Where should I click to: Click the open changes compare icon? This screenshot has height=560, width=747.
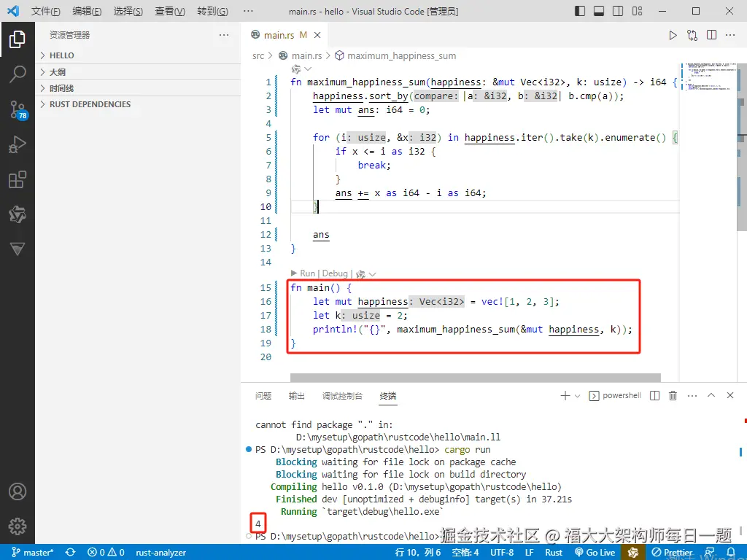tap(692, 35)
